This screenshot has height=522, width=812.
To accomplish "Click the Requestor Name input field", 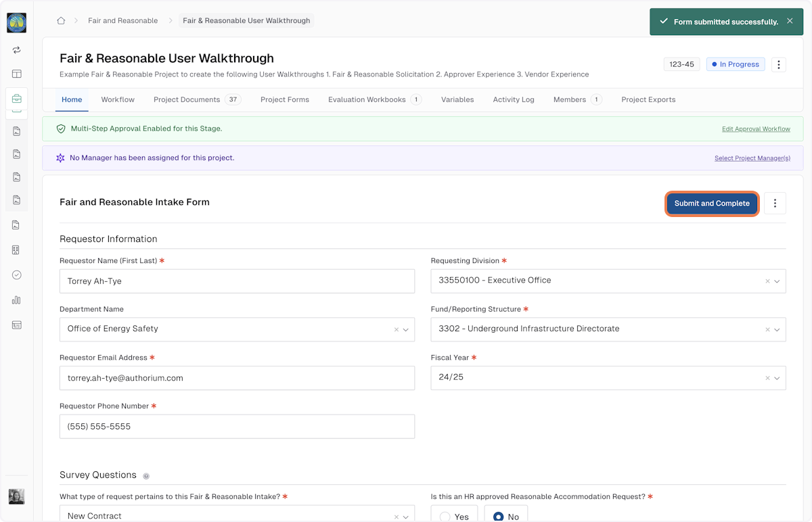I will click(x=237, y=281).
